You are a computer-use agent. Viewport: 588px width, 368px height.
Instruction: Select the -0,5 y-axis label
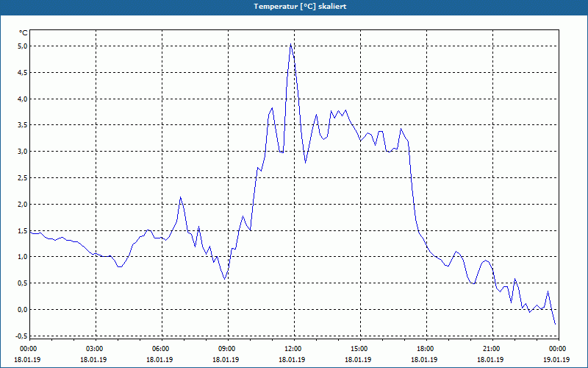tap(22, 336)
